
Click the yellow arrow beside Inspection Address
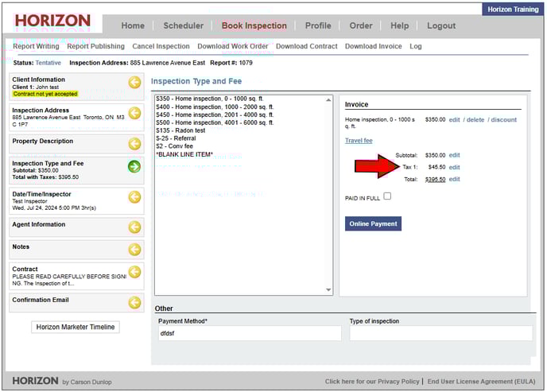135,113
